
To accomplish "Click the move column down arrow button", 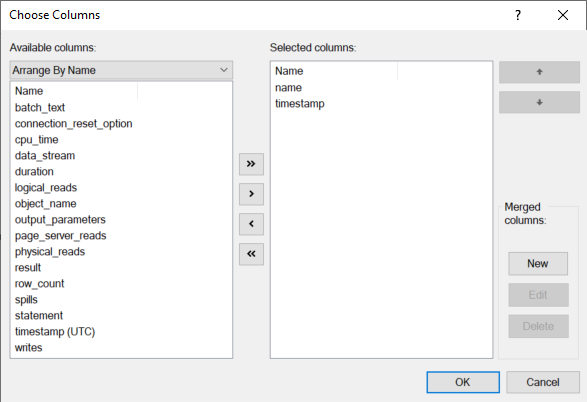I will point(539,102).
